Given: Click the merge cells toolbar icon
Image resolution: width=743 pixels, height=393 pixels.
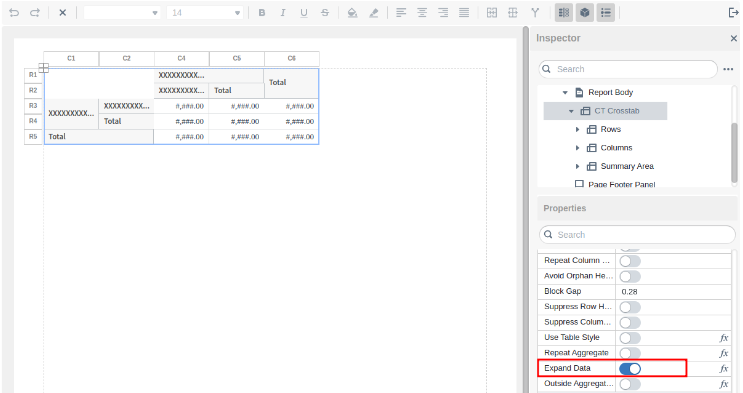Looking at the screenshot, I should (x=492, y=13).
